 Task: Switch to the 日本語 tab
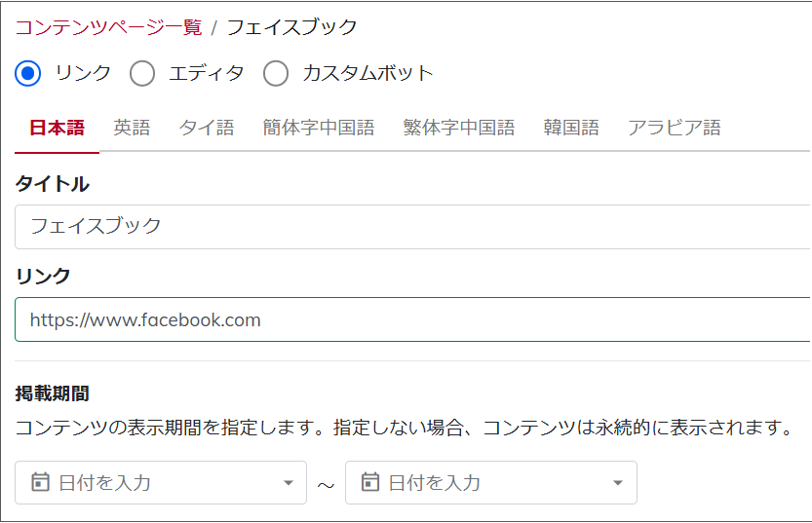coord(57,128)
